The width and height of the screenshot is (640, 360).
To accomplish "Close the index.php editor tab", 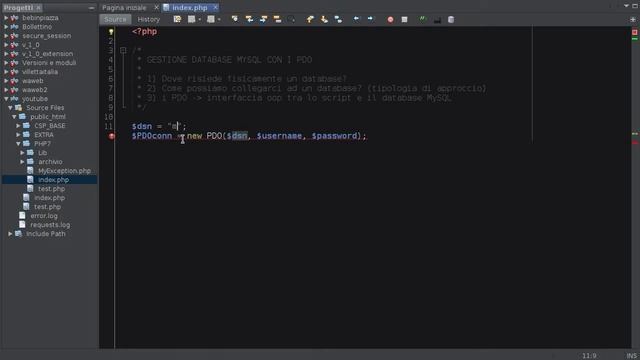I will pos(215,8).
